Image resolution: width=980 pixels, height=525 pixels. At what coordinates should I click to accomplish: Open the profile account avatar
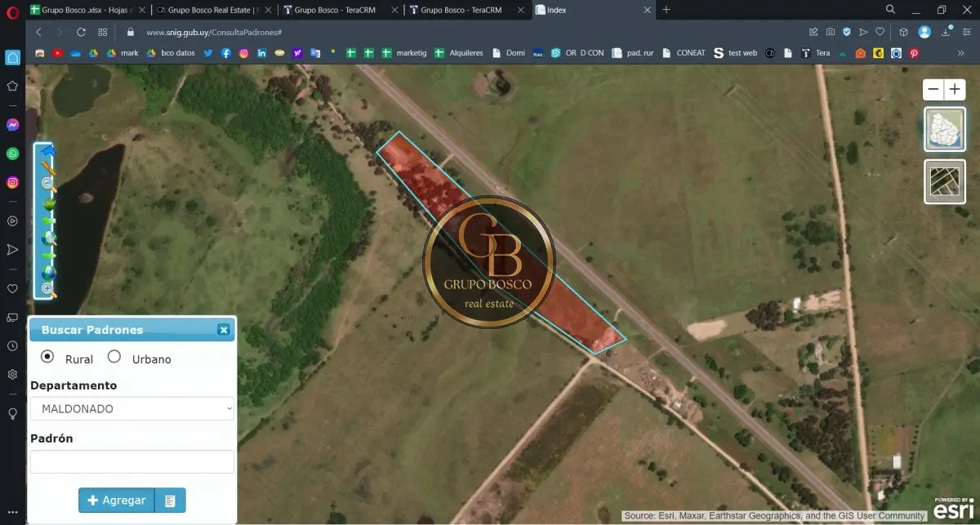click(x=924, y=32)
